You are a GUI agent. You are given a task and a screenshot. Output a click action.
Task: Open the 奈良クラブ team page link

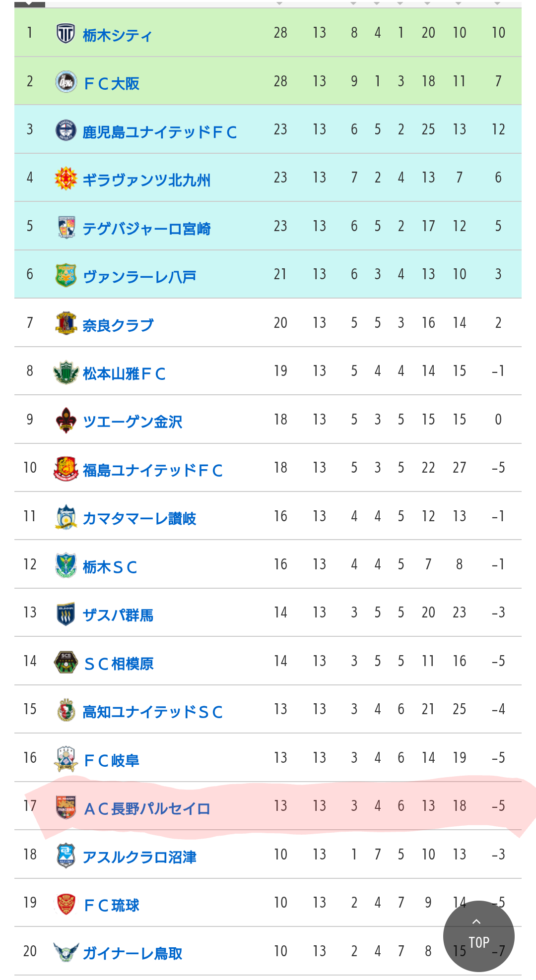click(118, 325)
